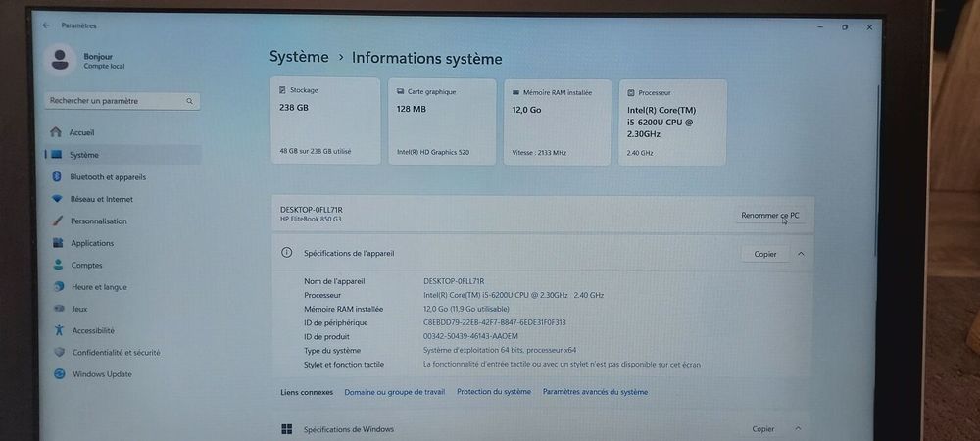Click the Stockage card icon

tap(282, 90)
